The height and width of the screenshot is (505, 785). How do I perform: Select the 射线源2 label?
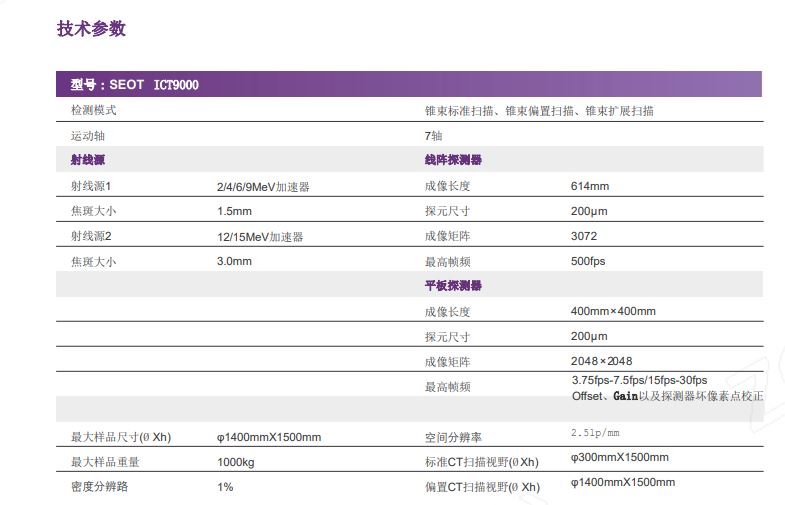(x=91, y=236)
